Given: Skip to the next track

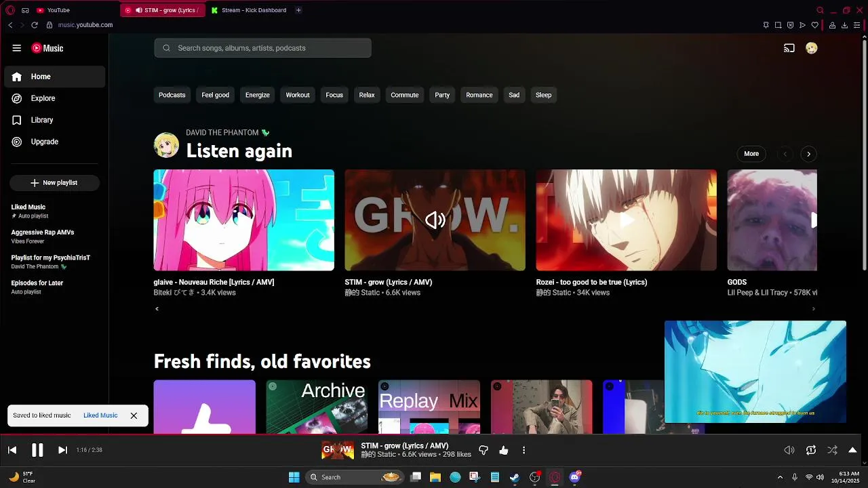Looking at the screenshot, I should [x=62, y=450].
